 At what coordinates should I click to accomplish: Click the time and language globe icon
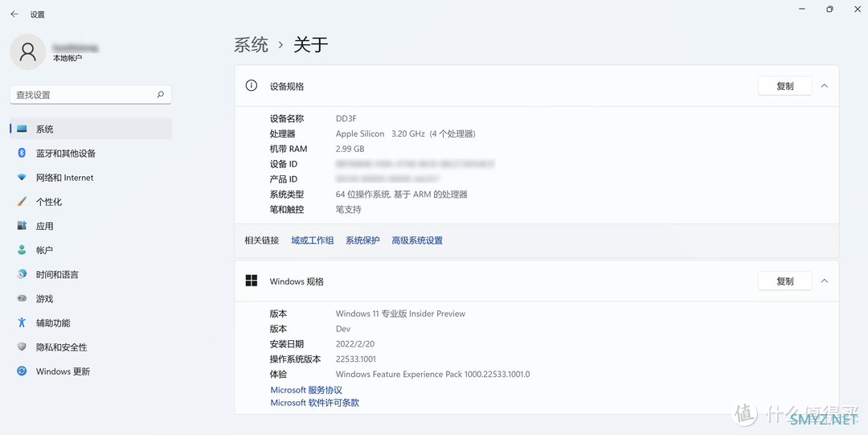[x=22, y=273]
